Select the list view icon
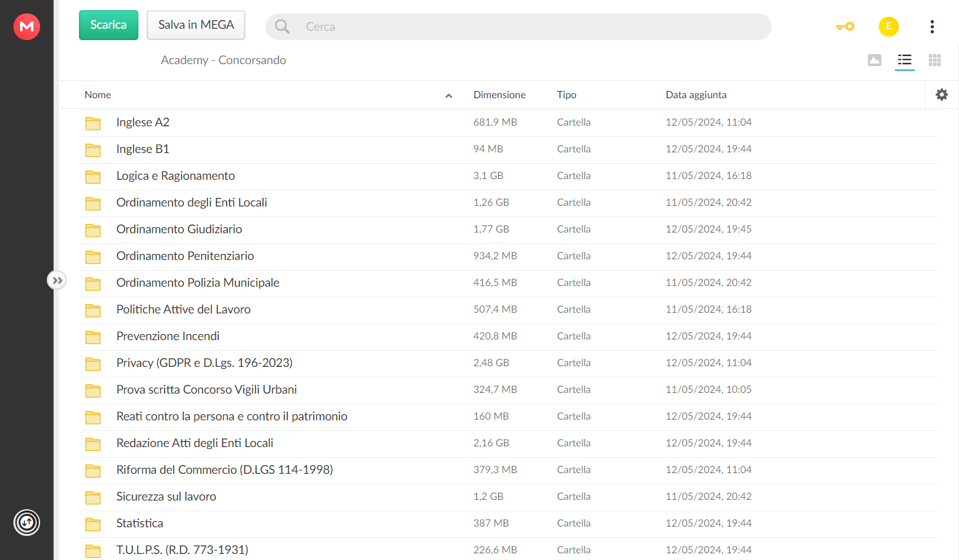This screenshot has height=560, width=959. point(905,60)
